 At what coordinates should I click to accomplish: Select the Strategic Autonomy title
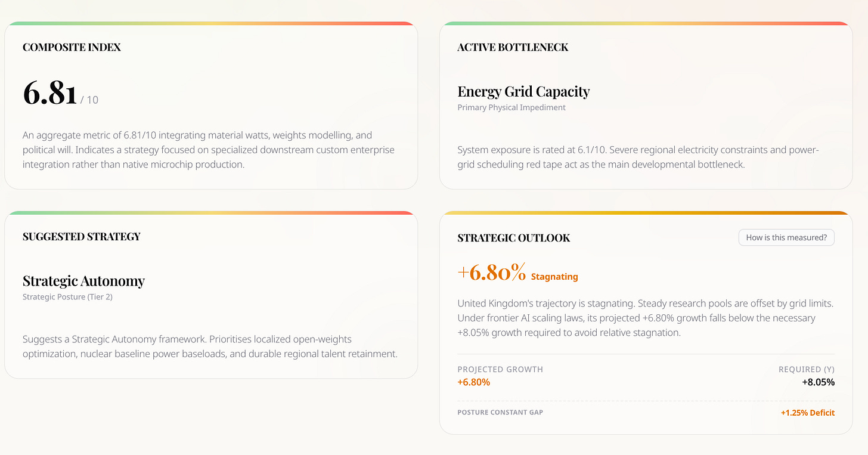[83, 281]
